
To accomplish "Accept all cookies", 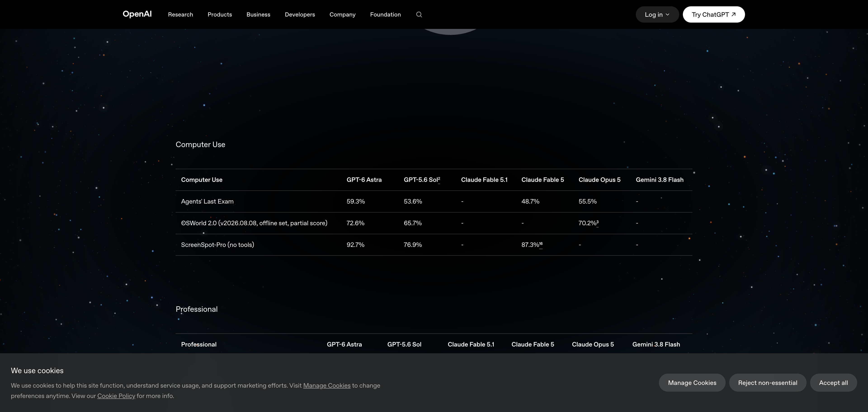I will point(833,383).
